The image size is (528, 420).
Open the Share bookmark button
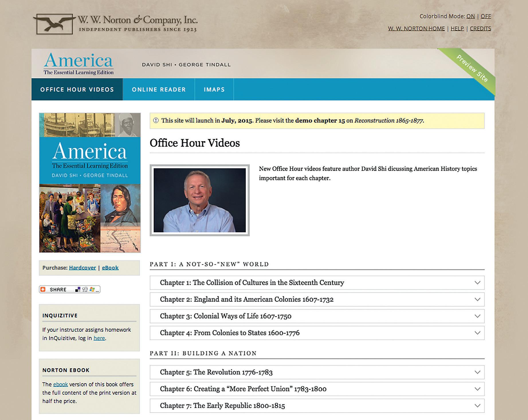(x=70, y=289)
